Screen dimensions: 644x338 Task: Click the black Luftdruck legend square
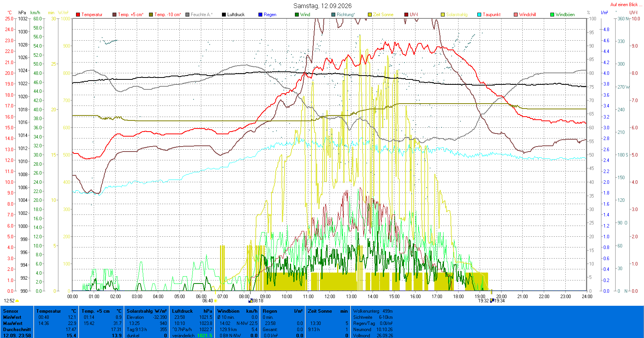tap(224, 15)
